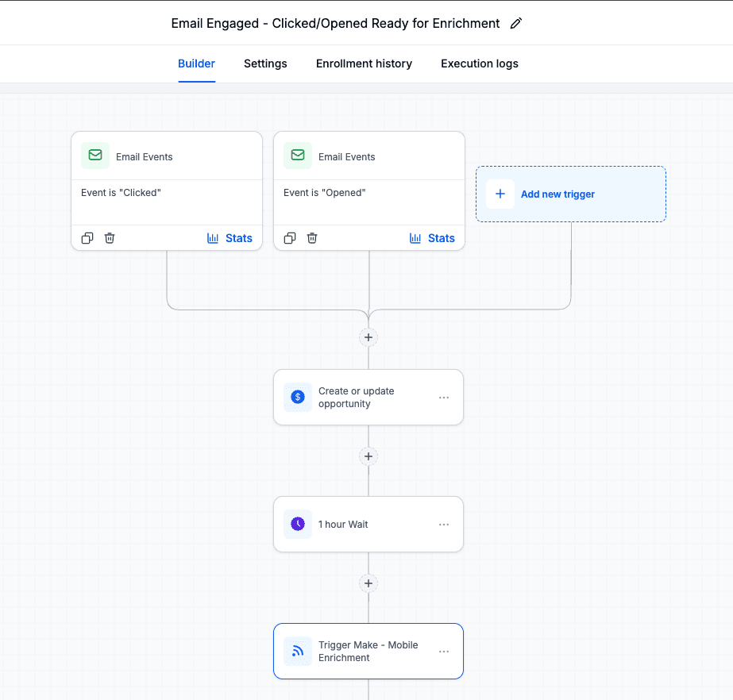Add step between opportunity and Wait

tap(368, 456)
